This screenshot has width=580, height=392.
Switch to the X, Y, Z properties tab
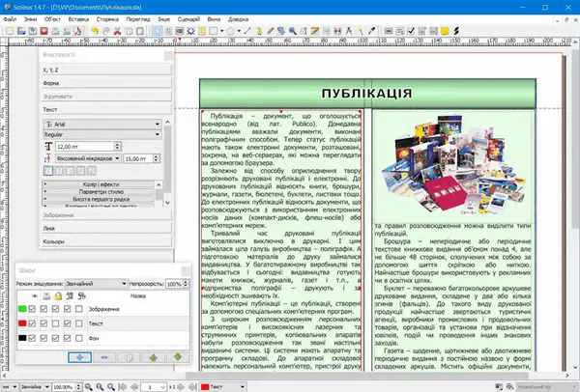click(106, 70)
